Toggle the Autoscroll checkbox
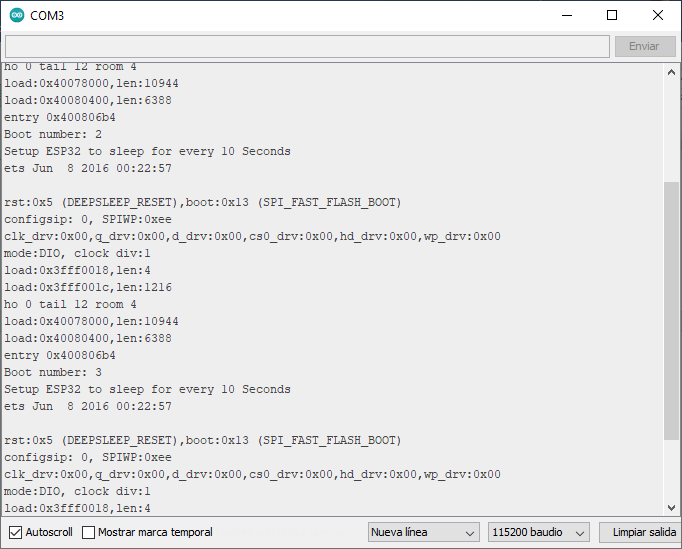The image size is (682, 549). tap(16, 532)
